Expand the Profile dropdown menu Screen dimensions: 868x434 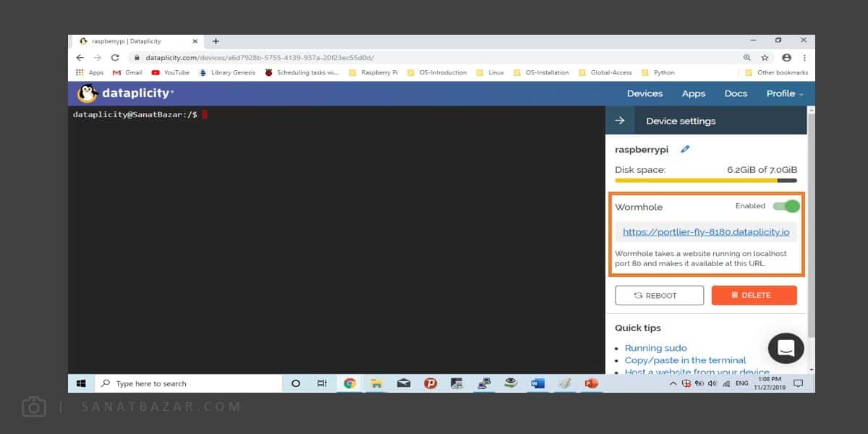pos(785,93)
